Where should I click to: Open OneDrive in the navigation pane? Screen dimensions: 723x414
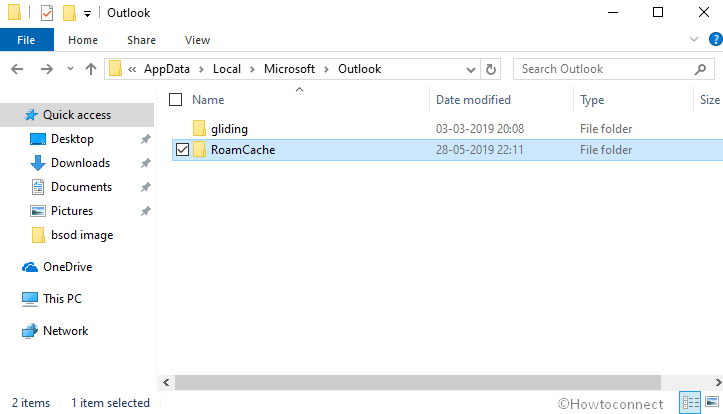coord(67,267)
